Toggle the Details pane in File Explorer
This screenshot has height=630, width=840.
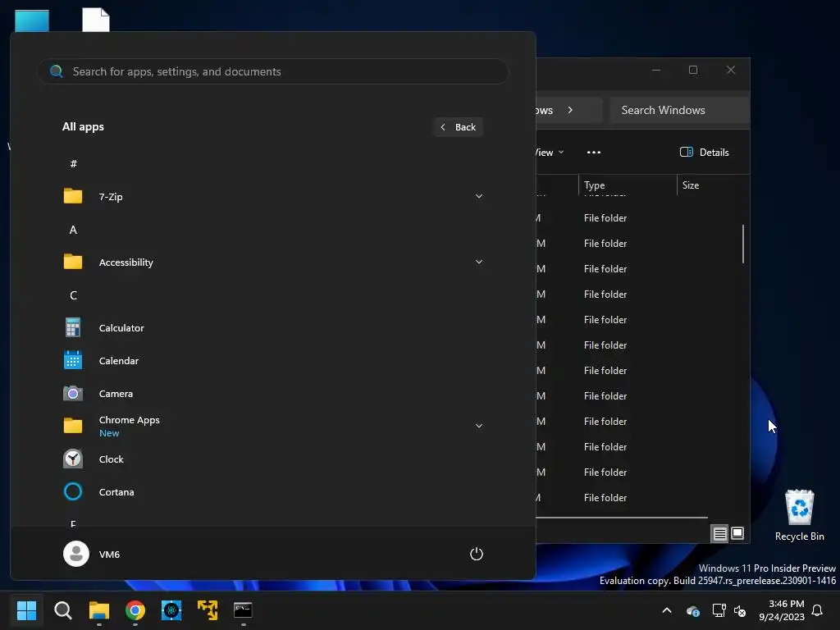705,152
